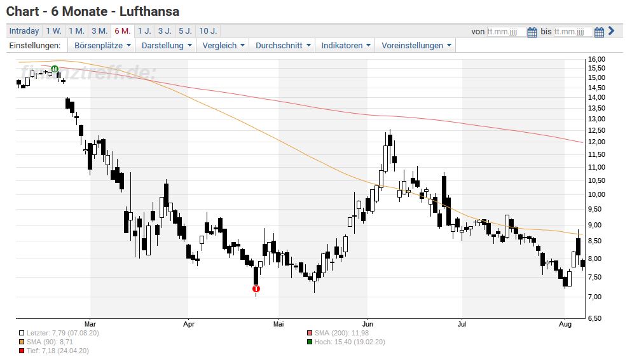
Task: Click the blue arrow to apply date range
Action: coord(611,30)
